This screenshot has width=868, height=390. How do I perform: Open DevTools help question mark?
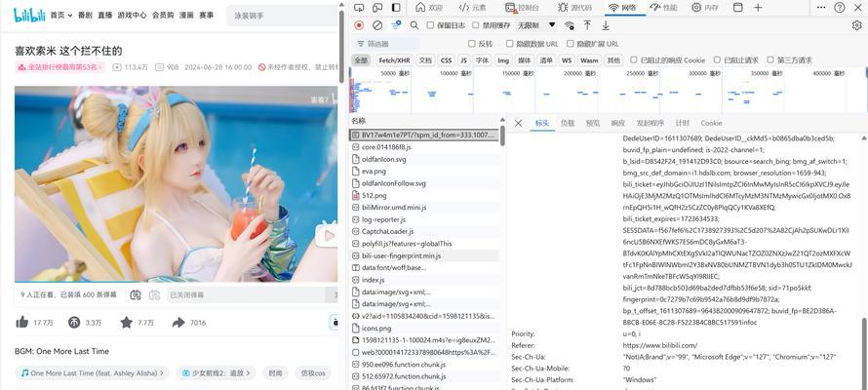[839, 8]
